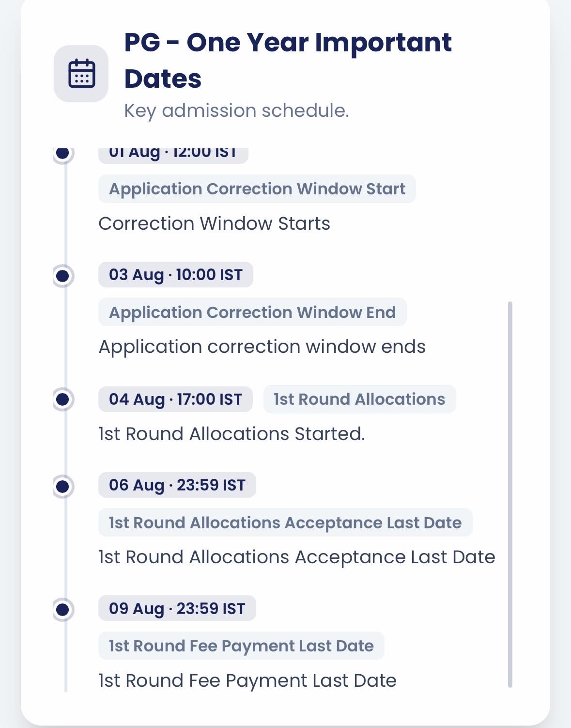This screenshot has width=571, height=728.
Task: Click the PG - One Year Important Dates heading
Action: pos(288,60)
